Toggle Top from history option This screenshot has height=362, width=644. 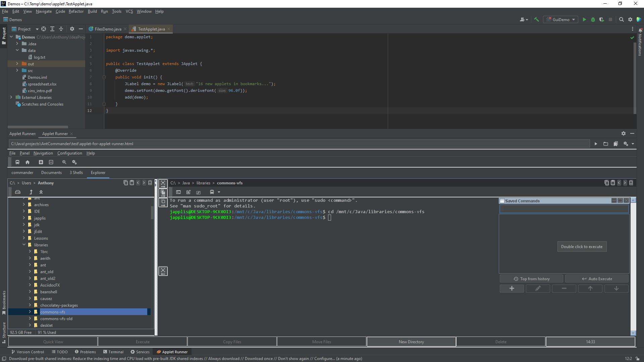pos(531,279)
